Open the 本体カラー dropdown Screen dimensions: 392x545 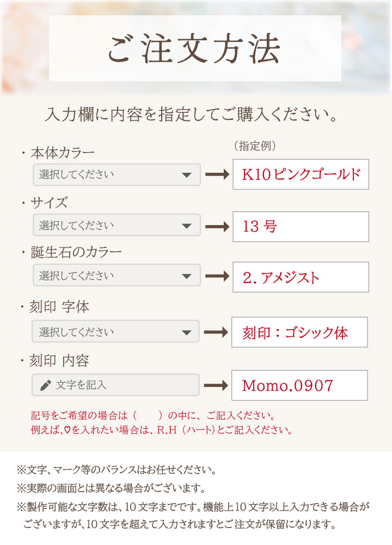[117, 175]
